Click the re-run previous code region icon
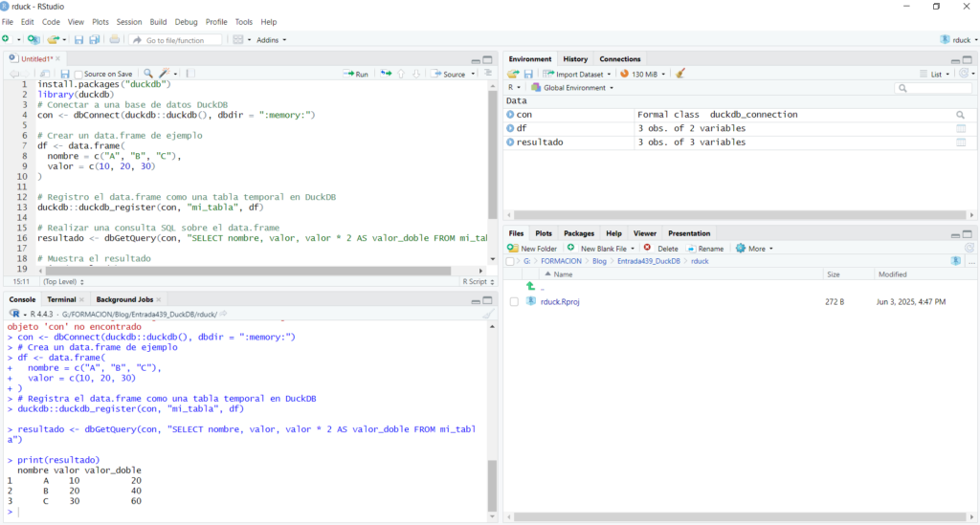This screenshot has height=525, width=980. click(385, 74)
